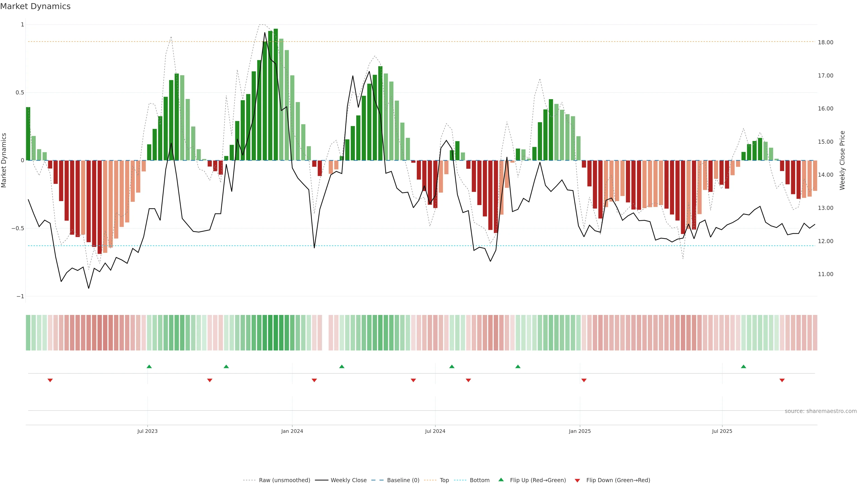
Task: Toggle the Raw (unsmoothed) legend entry
Action: (284, 480)
